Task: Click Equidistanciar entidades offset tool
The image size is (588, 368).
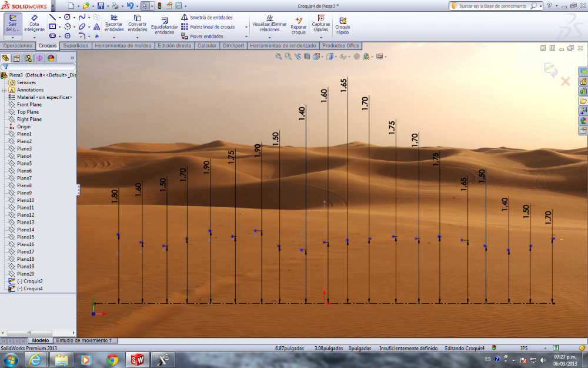Action: click(x=164, y=26)
